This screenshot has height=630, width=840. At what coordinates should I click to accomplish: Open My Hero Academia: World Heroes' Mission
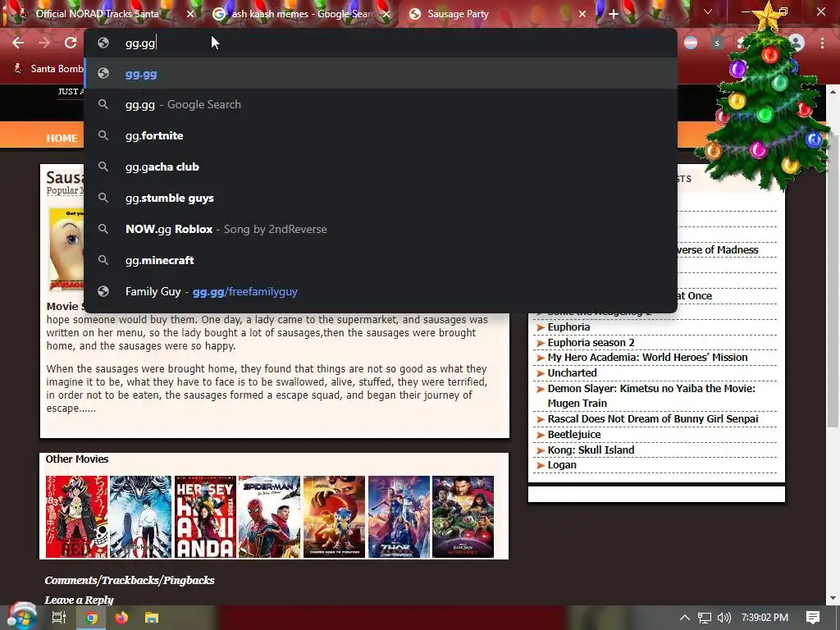point(647,358)
